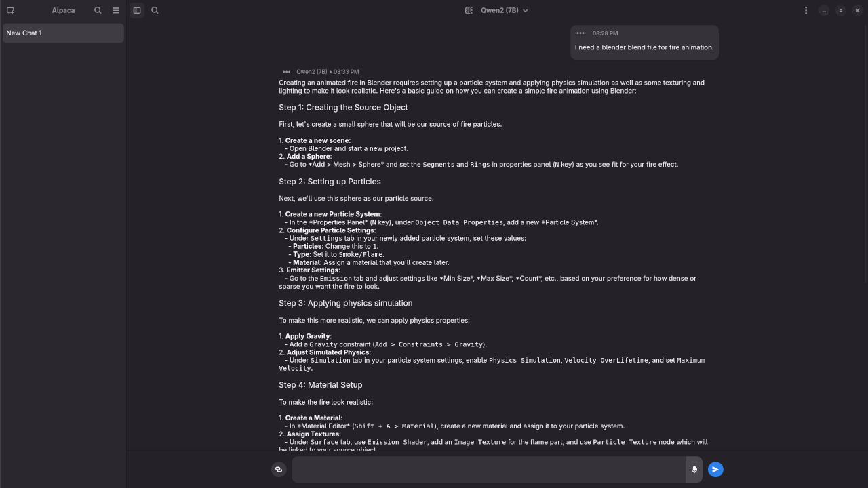Open the sidebar chat search
The height and width of the screenshot is (488, 868).
tap(98, 10)
